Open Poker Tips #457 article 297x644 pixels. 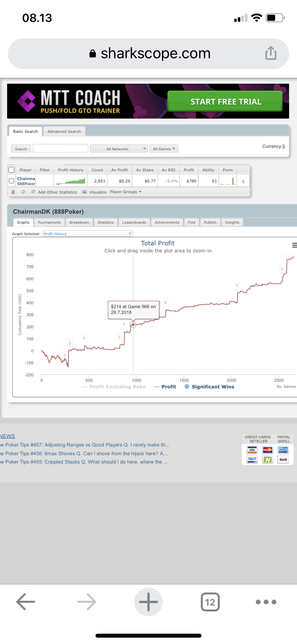click(x=85, y=445)
